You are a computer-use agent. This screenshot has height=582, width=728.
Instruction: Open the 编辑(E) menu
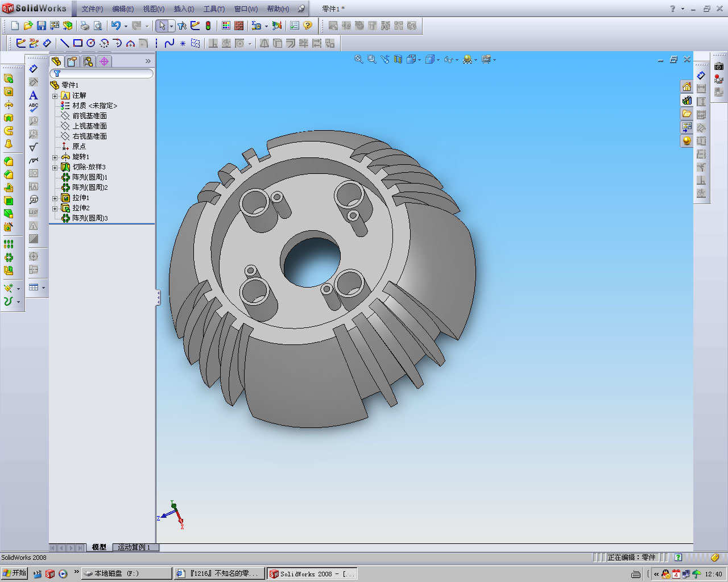(123, 9)
